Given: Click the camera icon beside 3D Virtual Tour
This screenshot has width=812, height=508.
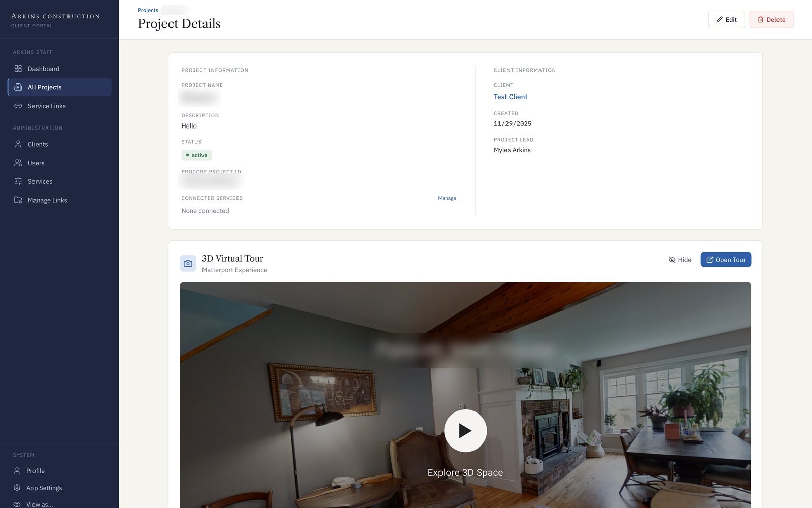Looking at the screenshot, I should [188, 263].
